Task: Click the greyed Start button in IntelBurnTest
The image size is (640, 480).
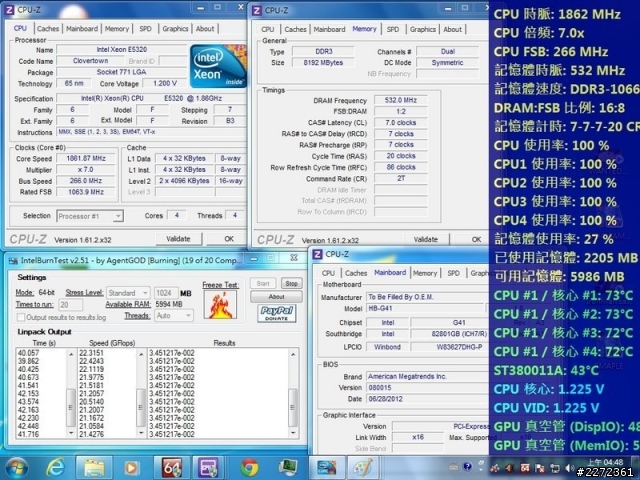Action: [x=263, y=283]
